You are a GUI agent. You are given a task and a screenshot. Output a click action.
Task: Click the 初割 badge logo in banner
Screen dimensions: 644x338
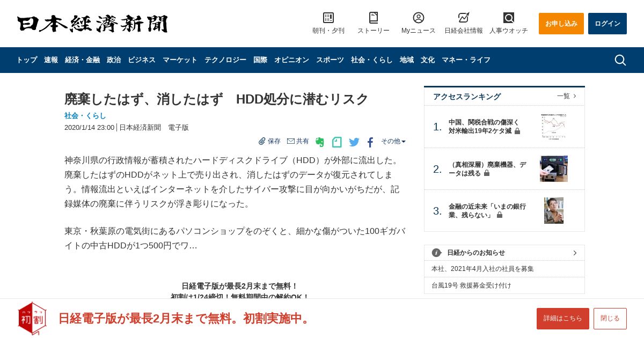pos(32,318)
